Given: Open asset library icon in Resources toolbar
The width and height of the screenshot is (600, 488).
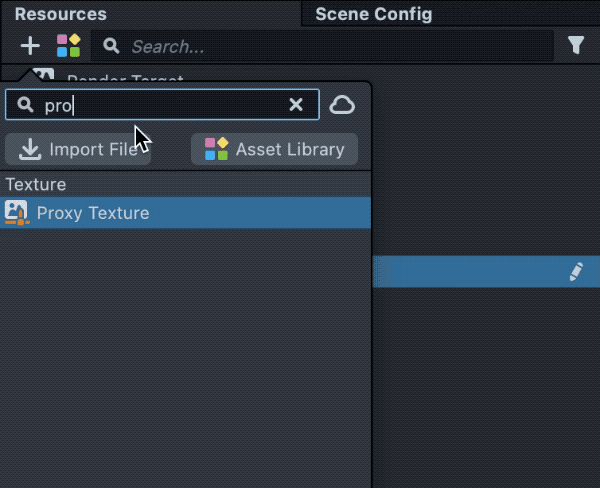Looking at the screenshot, I should [68, 45].
